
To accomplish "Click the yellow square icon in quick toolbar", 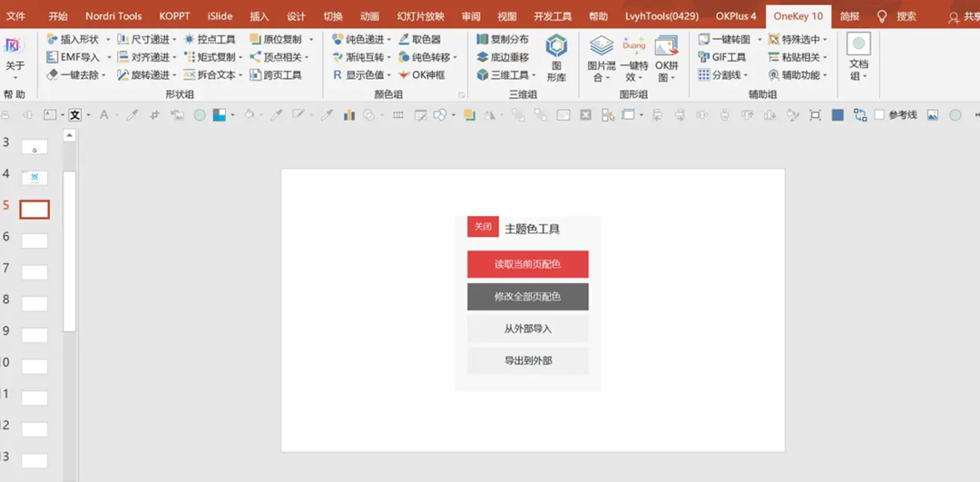I will click(x=469, y=115).
